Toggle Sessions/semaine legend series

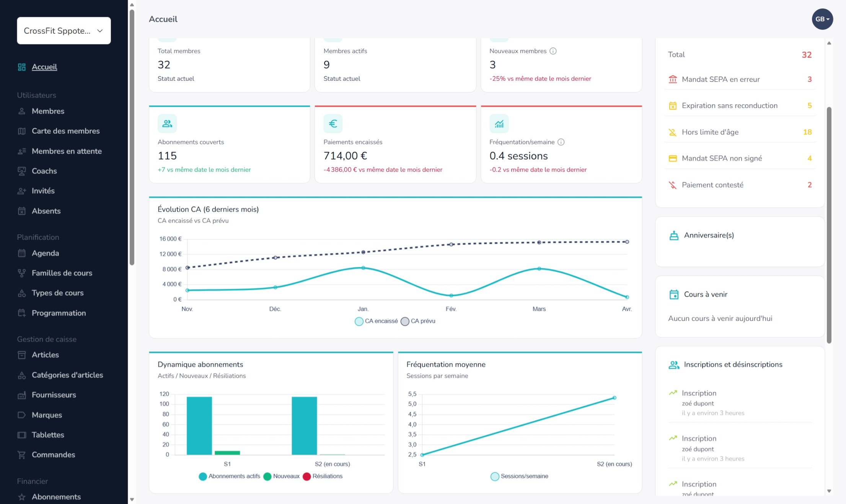(x=519, y=476)
